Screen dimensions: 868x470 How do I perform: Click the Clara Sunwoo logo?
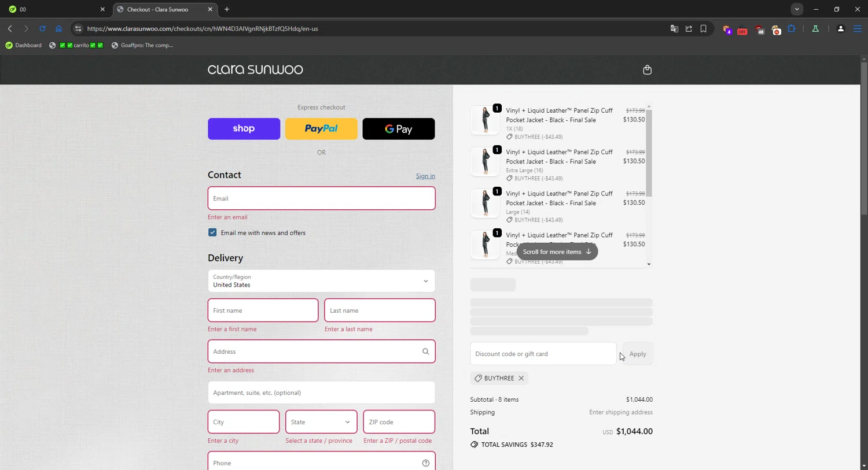point(255,69)
